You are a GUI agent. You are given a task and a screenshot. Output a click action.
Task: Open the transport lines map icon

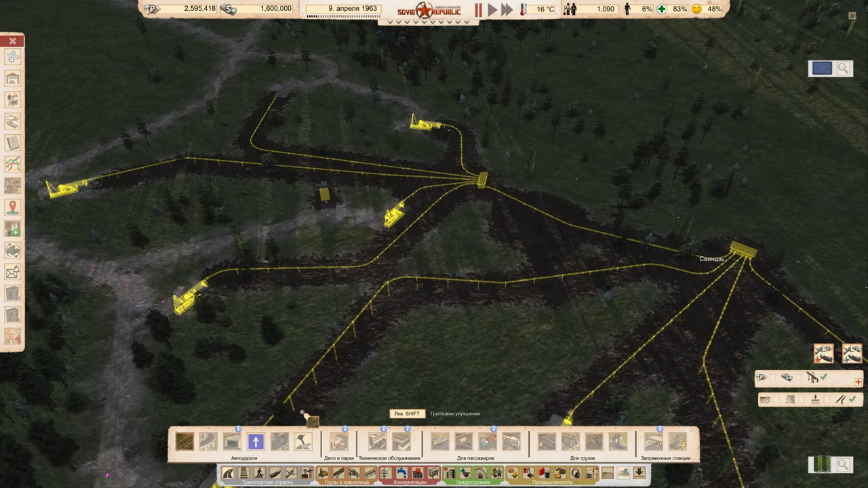13,165
